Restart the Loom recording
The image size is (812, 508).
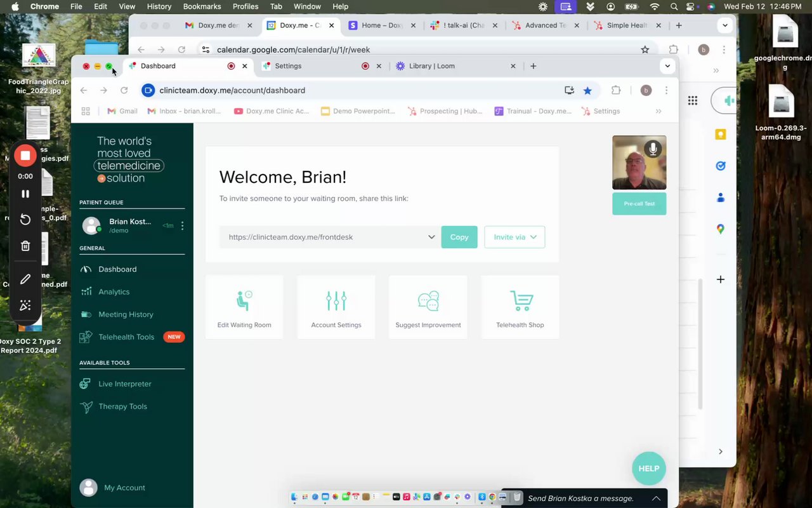(25, 219)
